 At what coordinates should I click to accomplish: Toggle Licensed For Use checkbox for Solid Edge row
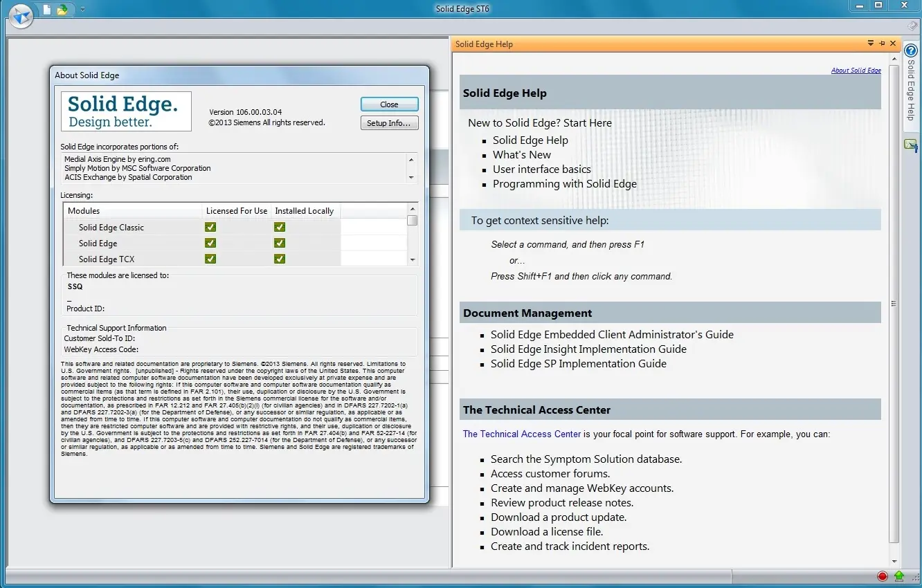pos(210,243)
